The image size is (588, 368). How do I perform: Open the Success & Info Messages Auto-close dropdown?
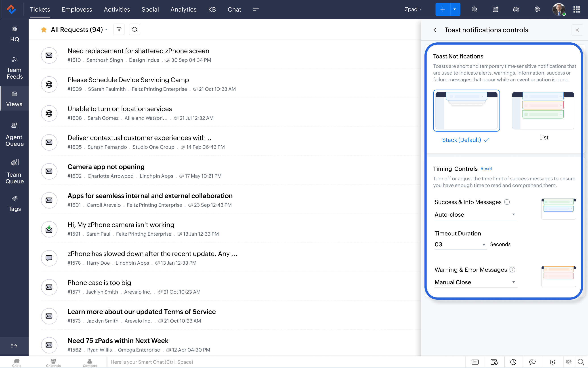tap(476, 215)
